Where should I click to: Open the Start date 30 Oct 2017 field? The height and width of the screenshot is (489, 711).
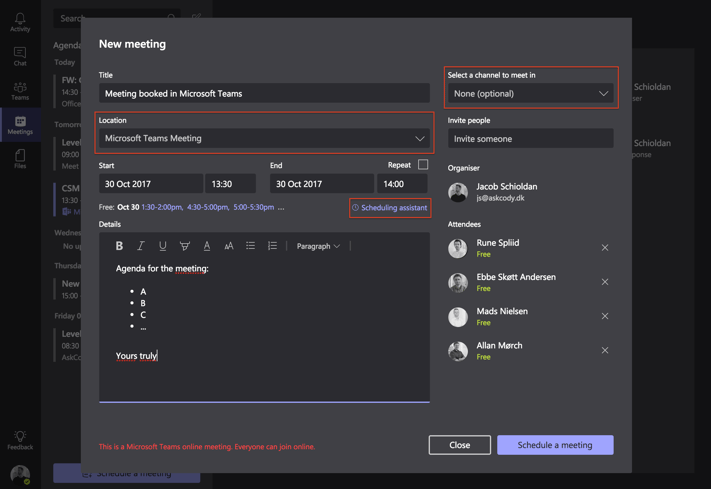151,184
